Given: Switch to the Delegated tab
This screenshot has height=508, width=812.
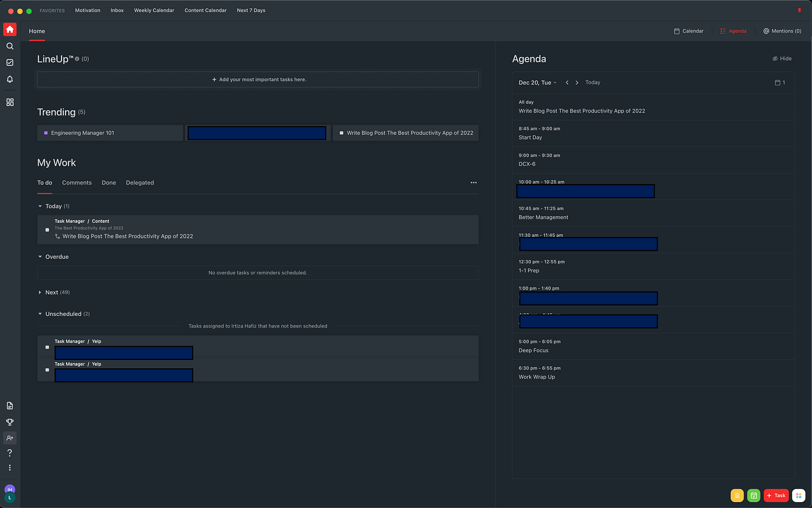Looking at the screenshot, I should (x=140, y=183).
